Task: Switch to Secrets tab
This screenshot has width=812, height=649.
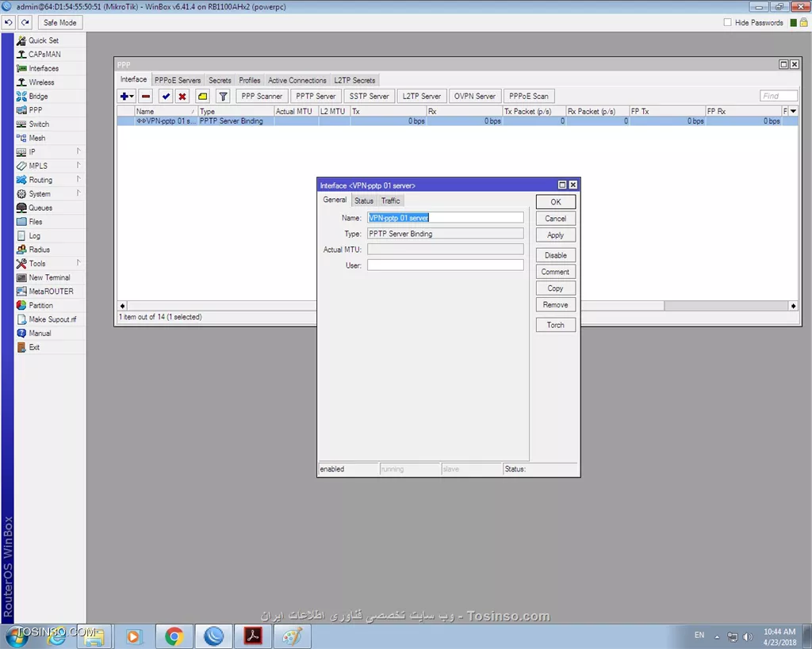Action: 220,80
